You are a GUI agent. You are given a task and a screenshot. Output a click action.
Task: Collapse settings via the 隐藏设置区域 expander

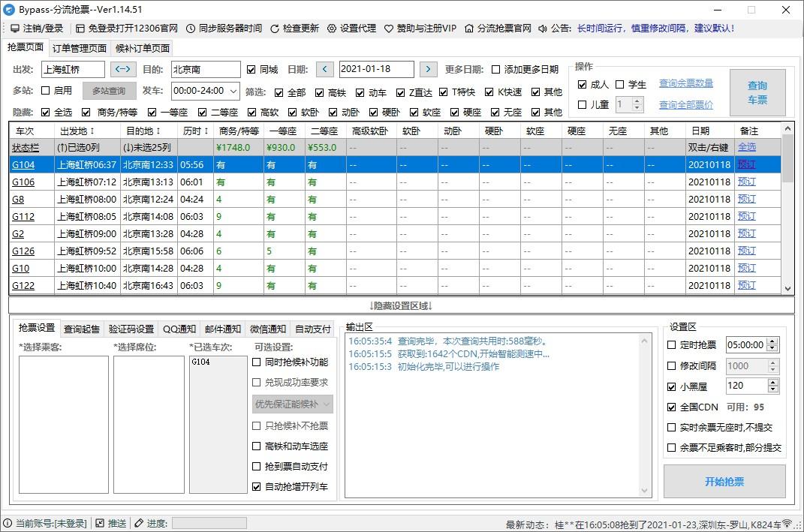click(402, 305)
